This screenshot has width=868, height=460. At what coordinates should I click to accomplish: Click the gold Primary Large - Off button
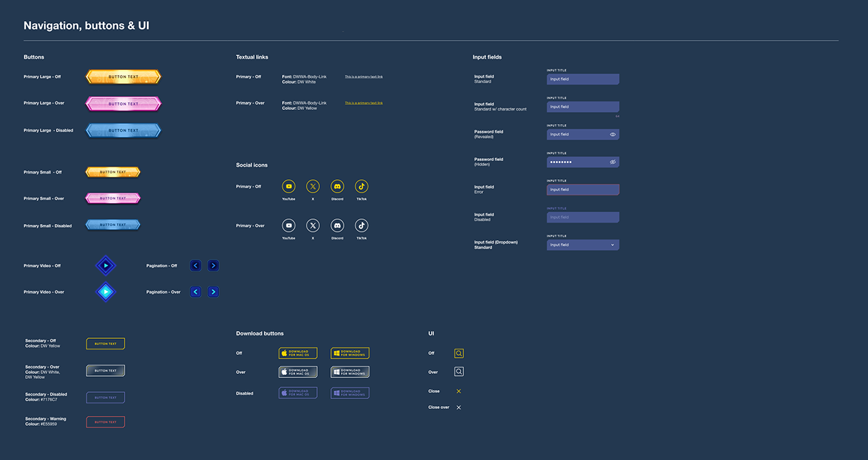click(123, 76)
